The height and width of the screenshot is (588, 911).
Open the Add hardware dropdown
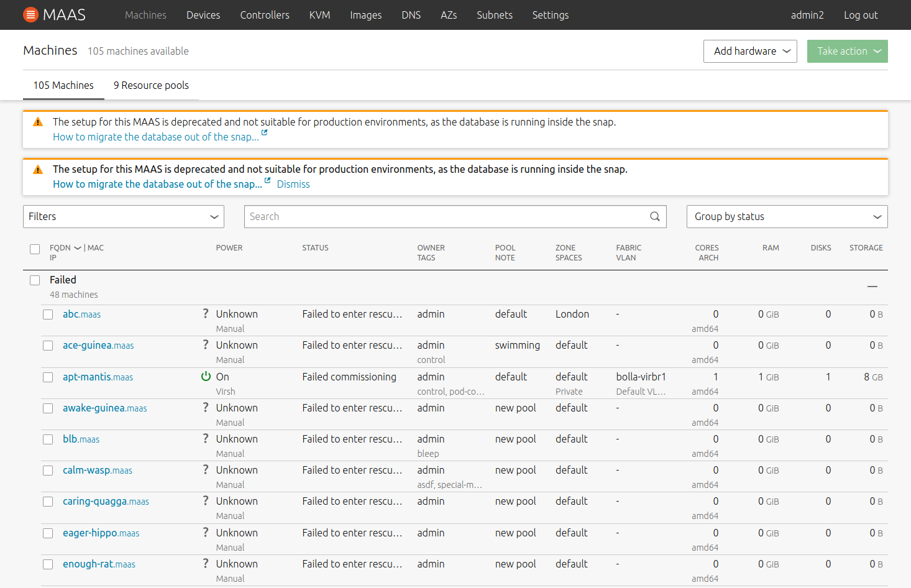pos(750,51)
